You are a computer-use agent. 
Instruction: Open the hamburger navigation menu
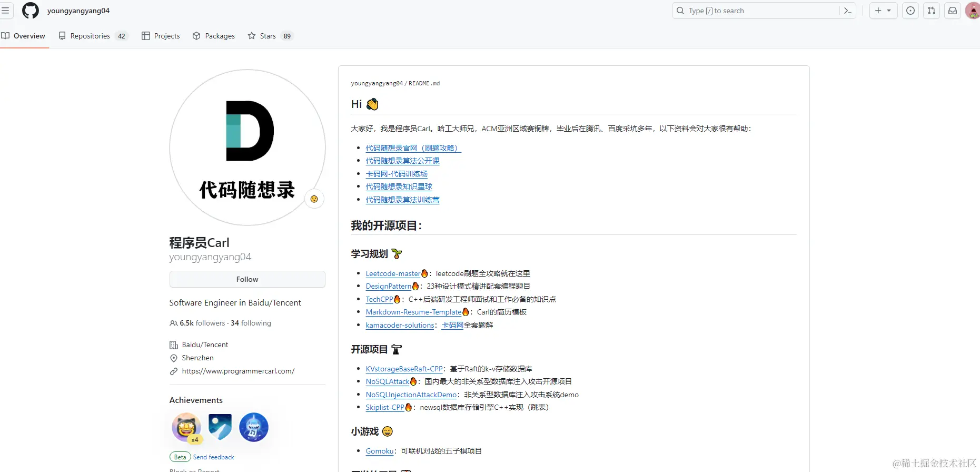[x=5, y=11]
